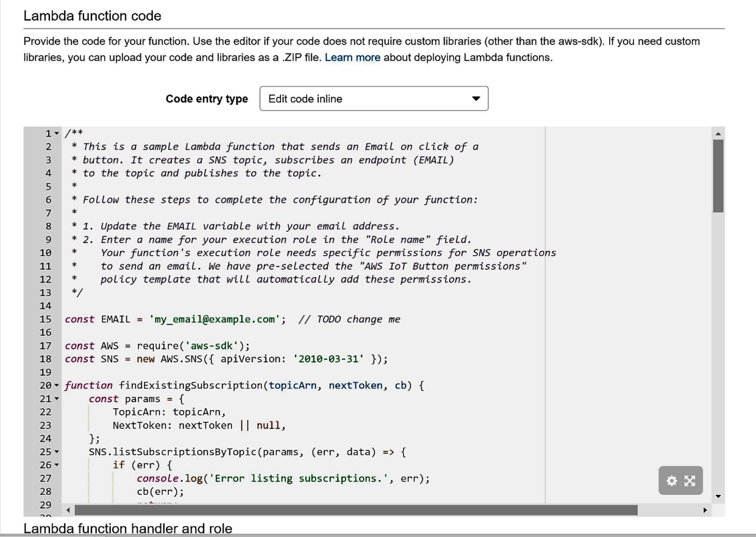Open the Code entry type dropdown
The height and width of the screenshot is (537, 756).
tap(374, 99)
